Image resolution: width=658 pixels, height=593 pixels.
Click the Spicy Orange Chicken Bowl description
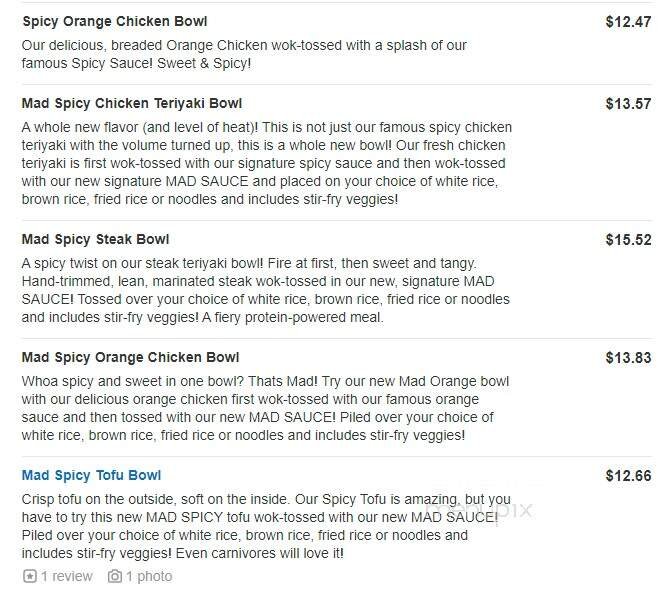tap(244, 54)
